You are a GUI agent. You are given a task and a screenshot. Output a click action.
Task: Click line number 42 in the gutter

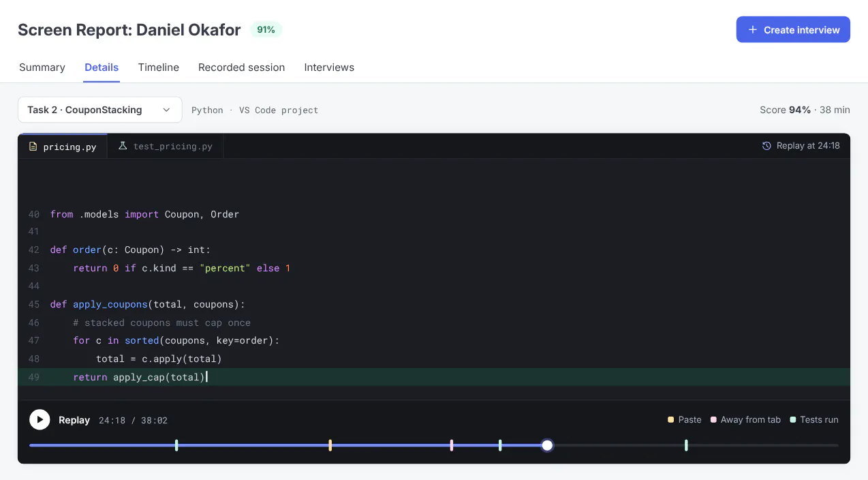click(34, 250)
